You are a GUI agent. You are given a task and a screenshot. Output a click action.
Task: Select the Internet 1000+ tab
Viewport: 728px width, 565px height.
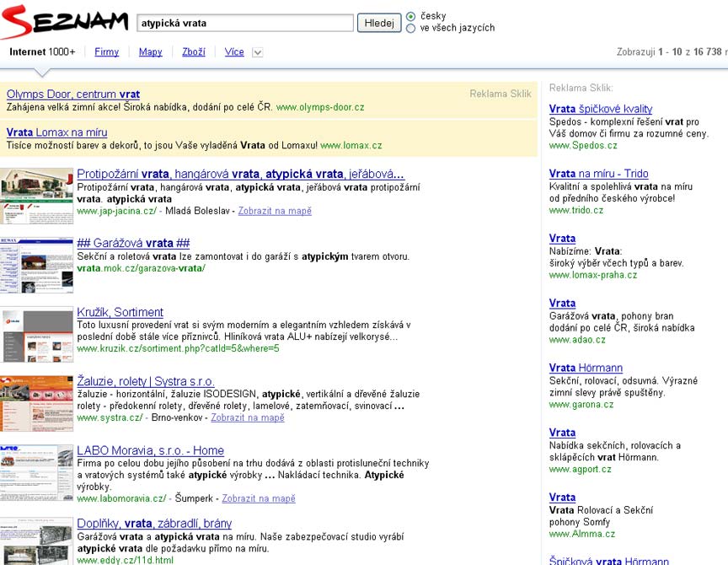[x=42, y=52]
